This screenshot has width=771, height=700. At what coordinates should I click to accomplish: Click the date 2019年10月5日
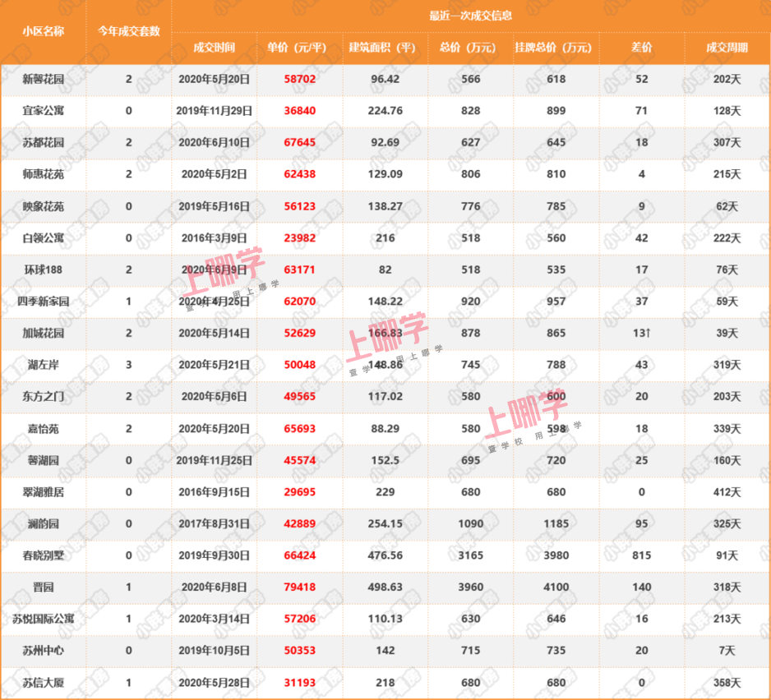[214, 651]
